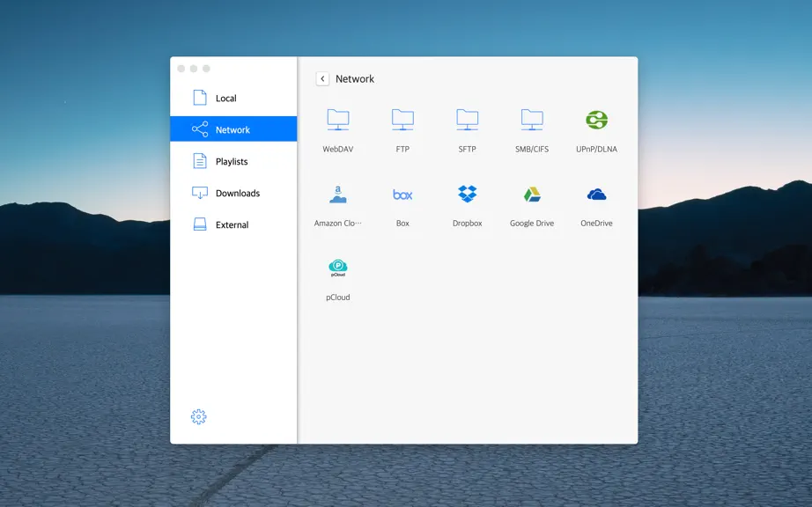Open the Playlists sidebar section

tap(233, 161)
